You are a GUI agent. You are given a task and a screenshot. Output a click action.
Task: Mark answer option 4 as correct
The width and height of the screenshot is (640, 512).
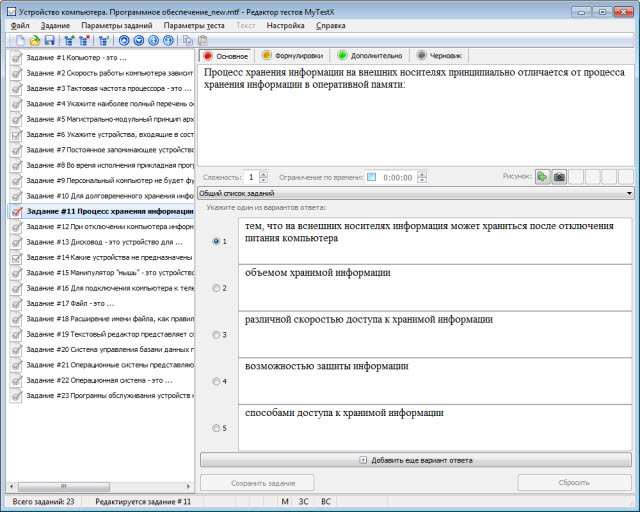click(x=218, y=382)
